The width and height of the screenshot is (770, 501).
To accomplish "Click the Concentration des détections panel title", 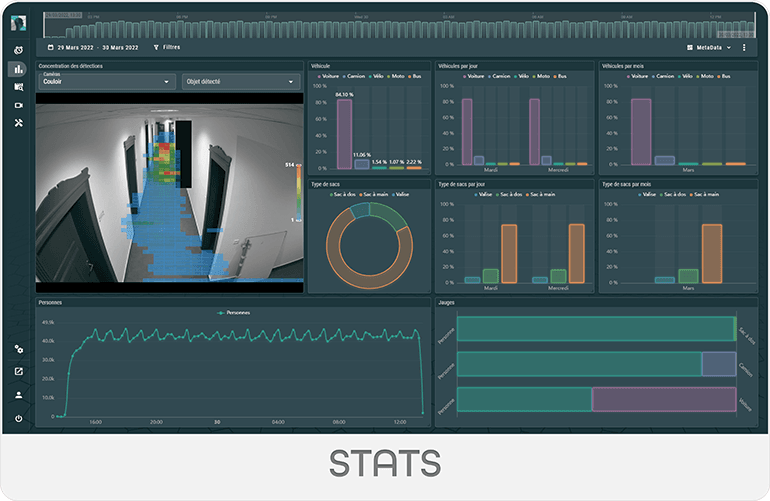I will tap(71, 66).
